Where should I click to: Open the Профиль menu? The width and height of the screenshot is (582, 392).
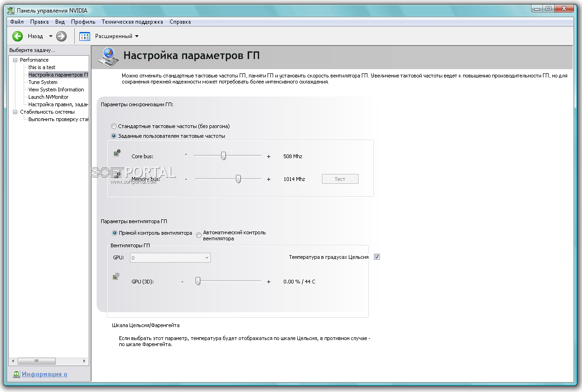click(83, 22)
